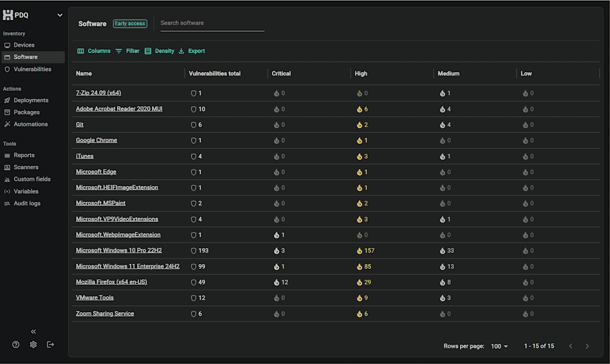Screen dimensions: 610x364
Task: Open the iTunes software link
Action: [84, 156]
